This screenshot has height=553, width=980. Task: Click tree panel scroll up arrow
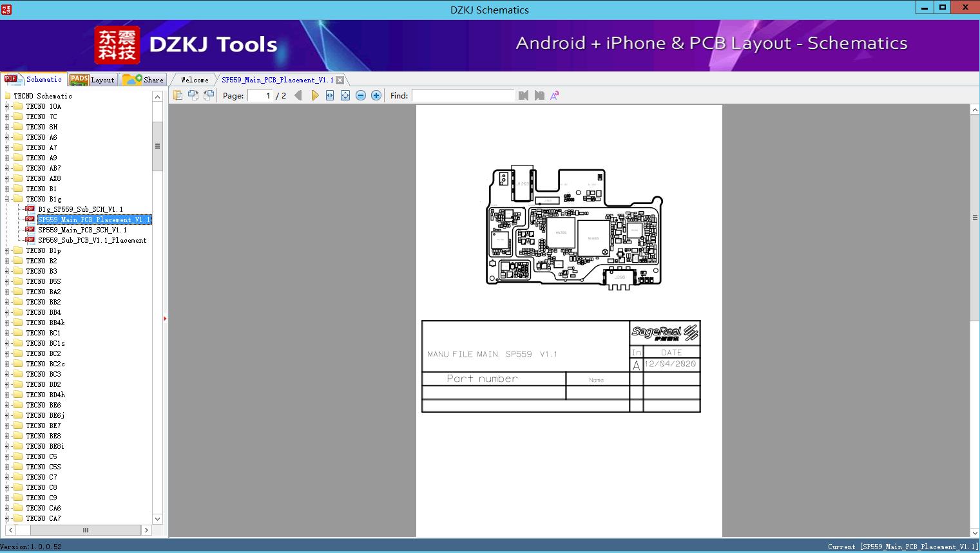pos(157,97)
